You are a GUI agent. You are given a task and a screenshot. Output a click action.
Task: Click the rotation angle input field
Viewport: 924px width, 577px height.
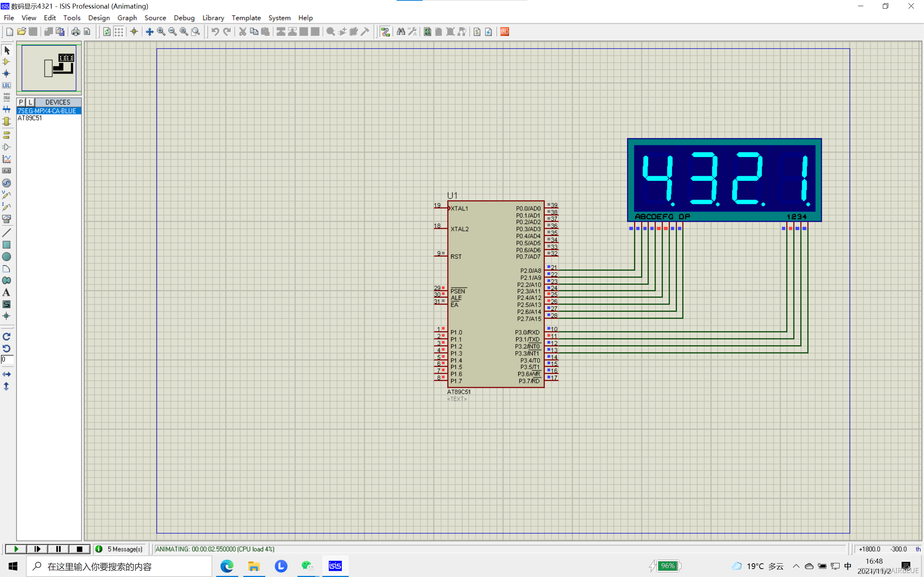pyautogui.click(x=7, y=360)
